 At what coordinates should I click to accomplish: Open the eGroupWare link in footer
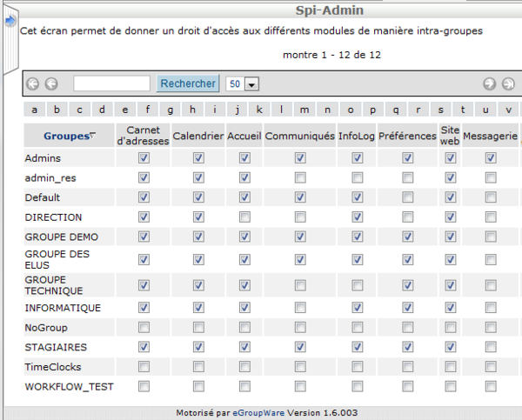(x=258, y=413)
